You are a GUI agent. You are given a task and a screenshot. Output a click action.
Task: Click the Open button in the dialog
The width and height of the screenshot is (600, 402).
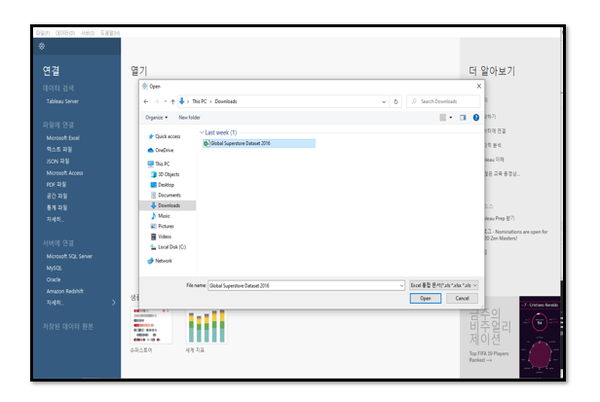425,298
